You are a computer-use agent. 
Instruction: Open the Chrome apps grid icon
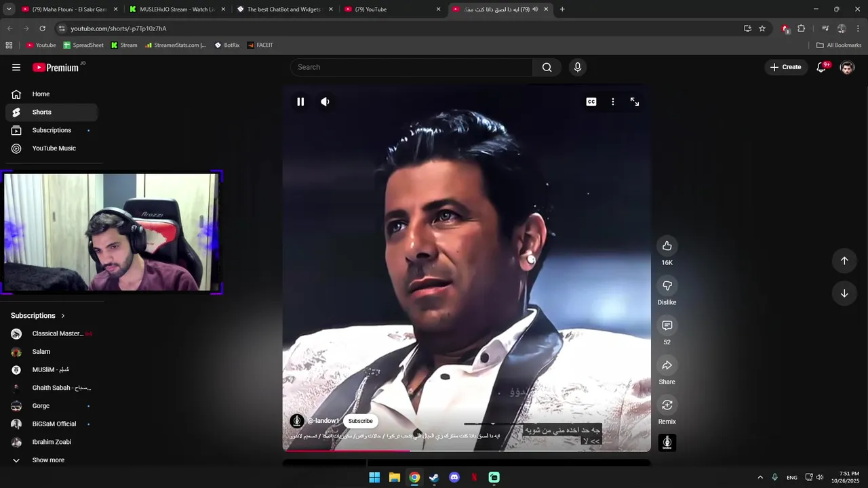point(9,45)
